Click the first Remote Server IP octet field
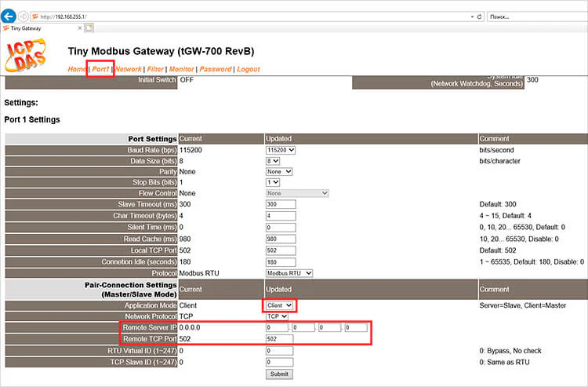 pyautogui.click(x=277, y=327)
